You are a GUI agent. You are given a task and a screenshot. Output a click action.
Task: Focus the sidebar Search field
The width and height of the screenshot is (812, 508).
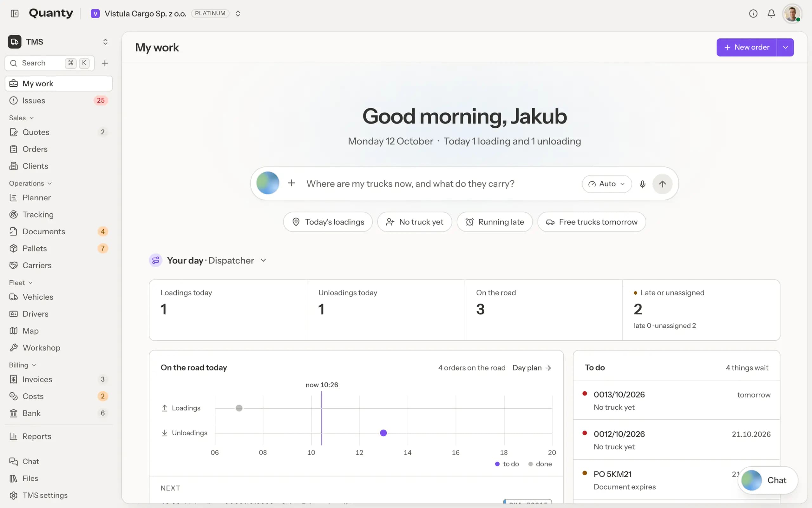coord(50,63)
